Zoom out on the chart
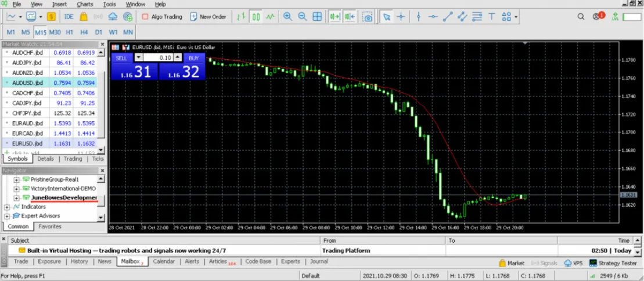Image resolution: width=644 pixels, height=281 pixels. (302, 17)
